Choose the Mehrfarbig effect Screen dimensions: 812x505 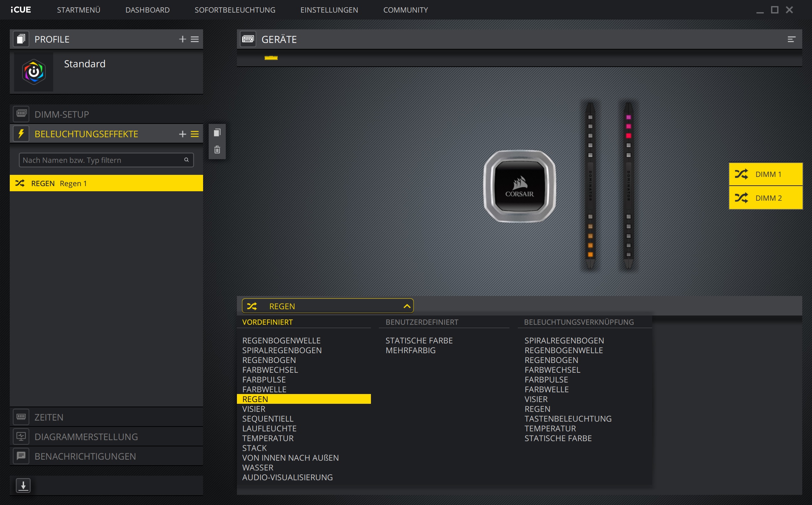[410, 350]
